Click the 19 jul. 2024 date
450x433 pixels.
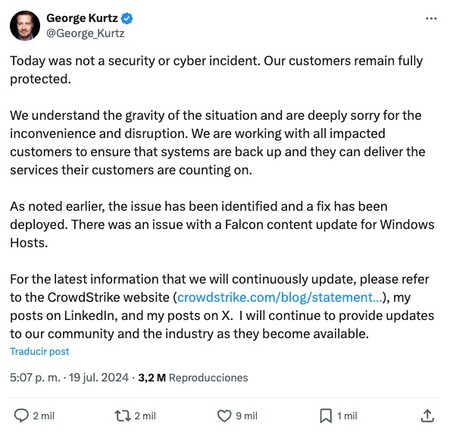tap(99, 377)
